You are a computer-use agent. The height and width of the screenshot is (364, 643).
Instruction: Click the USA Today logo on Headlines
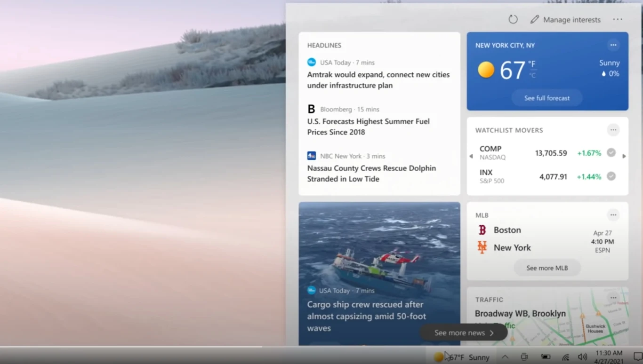[311, 62]
